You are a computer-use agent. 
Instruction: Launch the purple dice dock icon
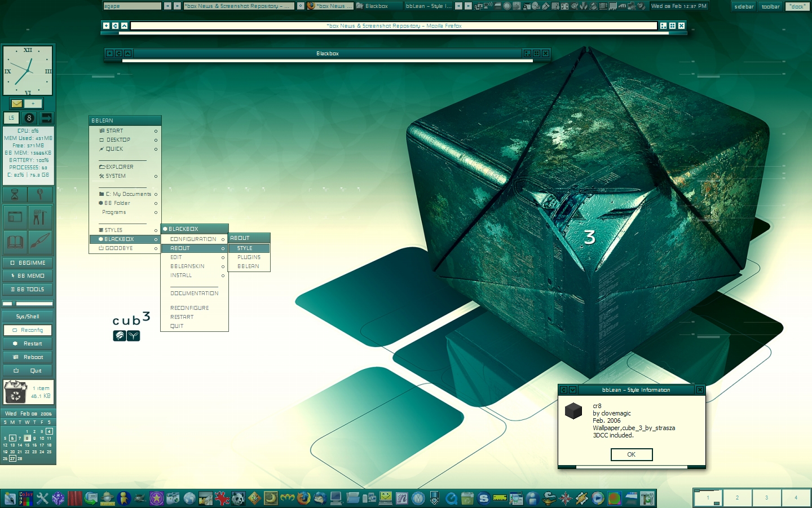point(58,498)
